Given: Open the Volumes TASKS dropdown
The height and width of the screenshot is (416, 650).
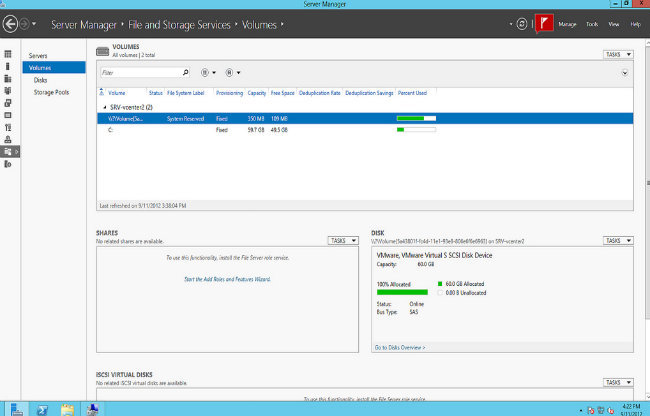Looking at the screenshot, I should [617, 54].
